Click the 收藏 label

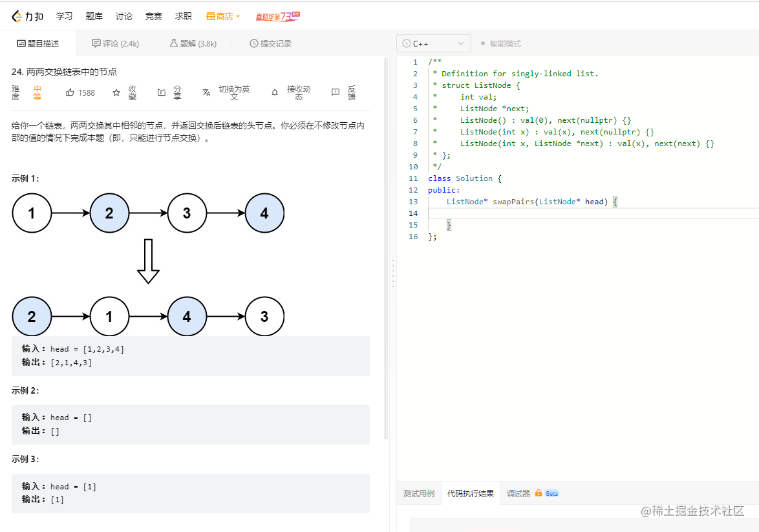pyautogui.click(x=132, y=93)
